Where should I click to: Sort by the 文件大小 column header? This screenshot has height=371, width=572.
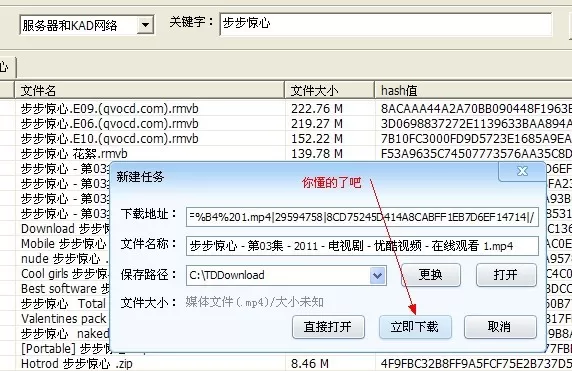tap(329, 90)
